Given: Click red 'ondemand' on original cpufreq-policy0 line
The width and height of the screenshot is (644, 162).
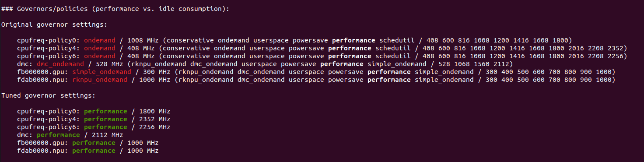Looking at the screenshot, I should point(100,40).
